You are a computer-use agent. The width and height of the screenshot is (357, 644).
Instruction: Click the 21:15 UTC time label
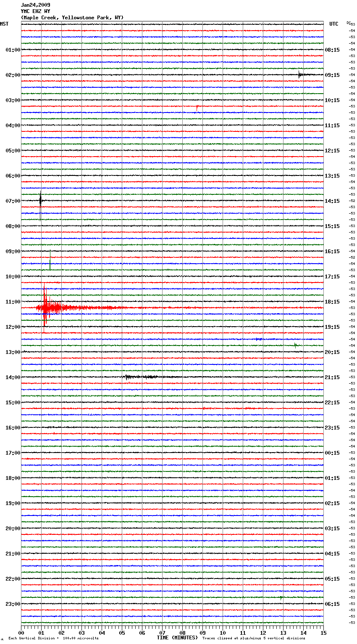tap(332, 377)
